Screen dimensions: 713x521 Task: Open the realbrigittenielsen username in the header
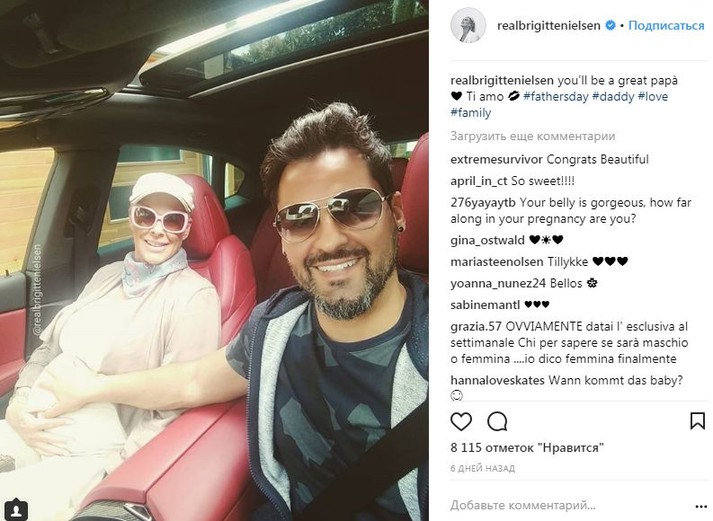[x=549, y=26]
